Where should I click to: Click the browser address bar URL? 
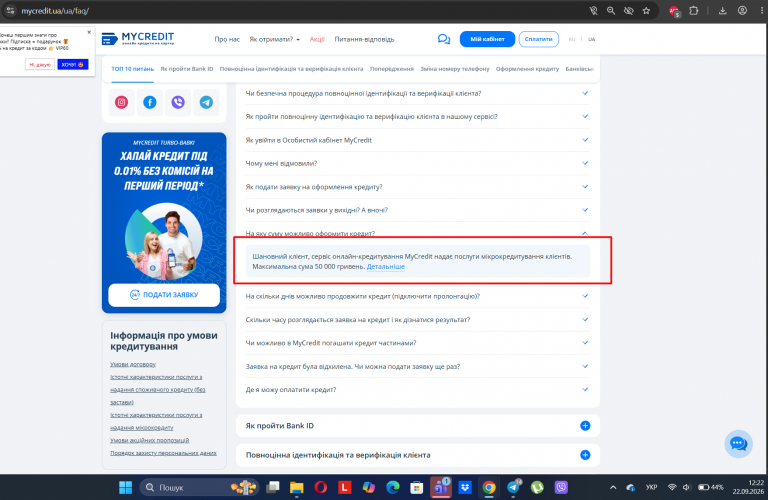tap(55, 11)
